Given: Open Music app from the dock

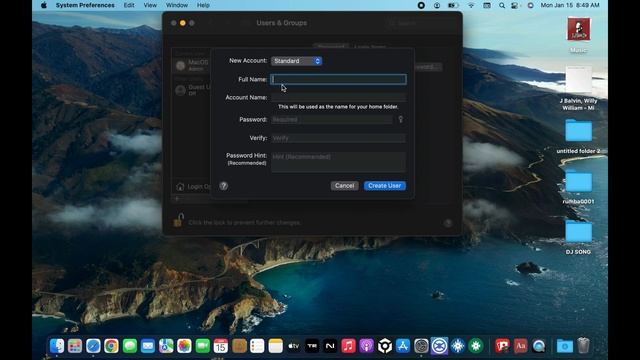Looking at the screenshot, I should coord(348,346).
